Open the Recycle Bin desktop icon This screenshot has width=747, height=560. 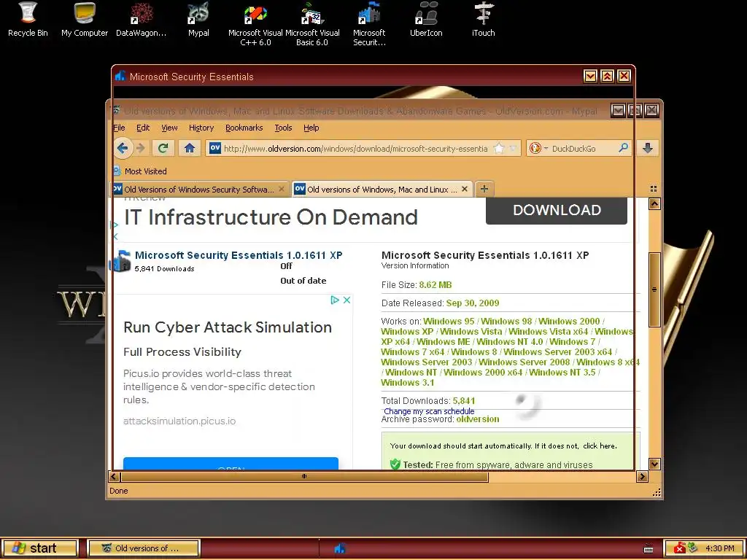[28, 19]
